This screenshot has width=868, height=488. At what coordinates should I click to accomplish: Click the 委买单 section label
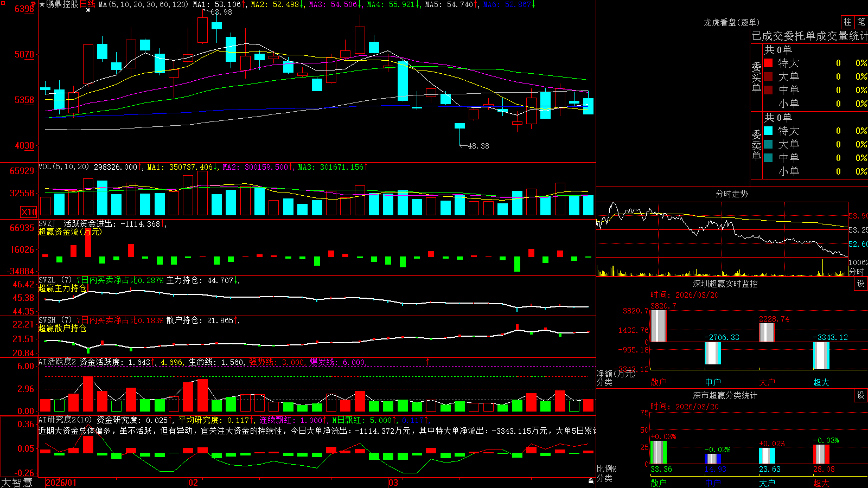pos(756,78)
